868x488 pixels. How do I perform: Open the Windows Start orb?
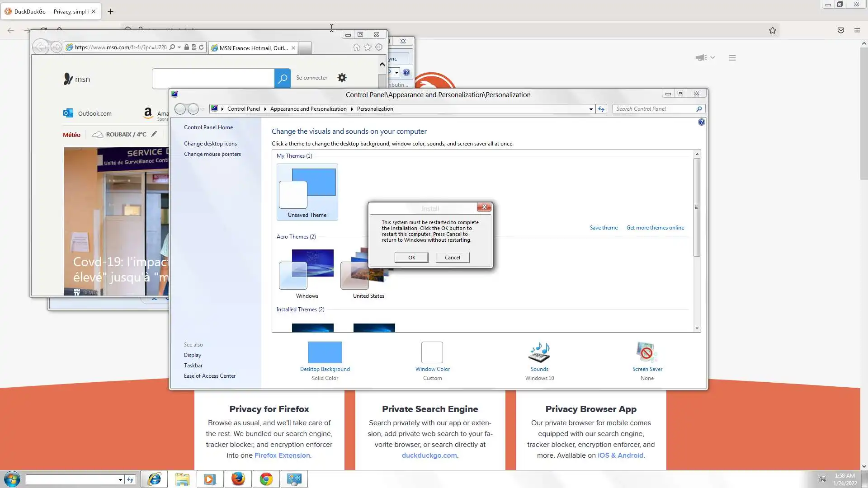point(12,479)
